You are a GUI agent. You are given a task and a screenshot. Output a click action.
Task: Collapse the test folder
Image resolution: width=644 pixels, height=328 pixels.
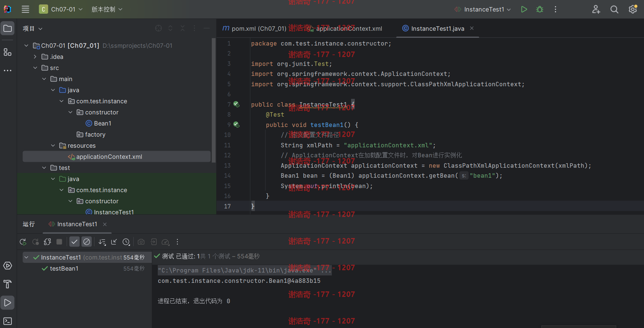pyautogui.click(x=44, y=168)
